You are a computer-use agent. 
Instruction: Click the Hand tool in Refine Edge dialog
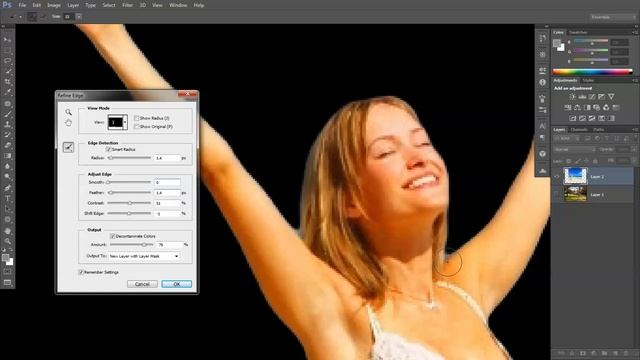click(x=68, y=122)
